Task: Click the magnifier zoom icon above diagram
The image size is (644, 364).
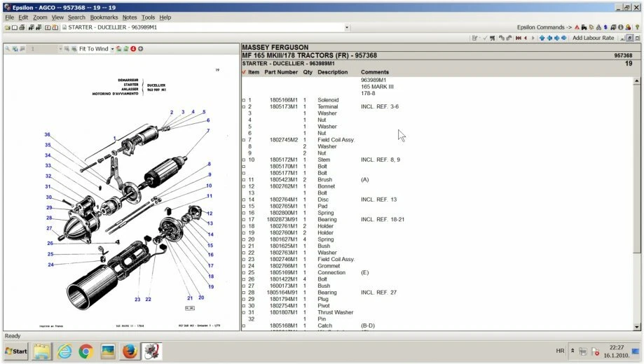Action: coord(7,48)
